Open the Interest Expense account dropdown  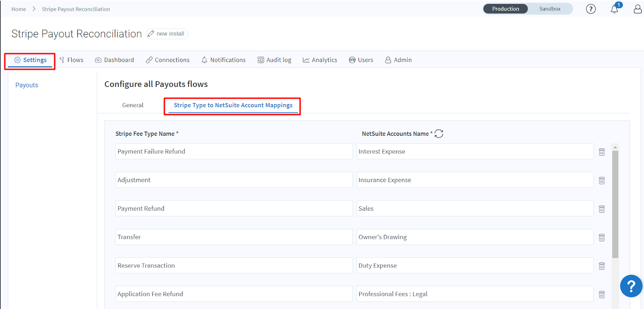coord(475,151)
